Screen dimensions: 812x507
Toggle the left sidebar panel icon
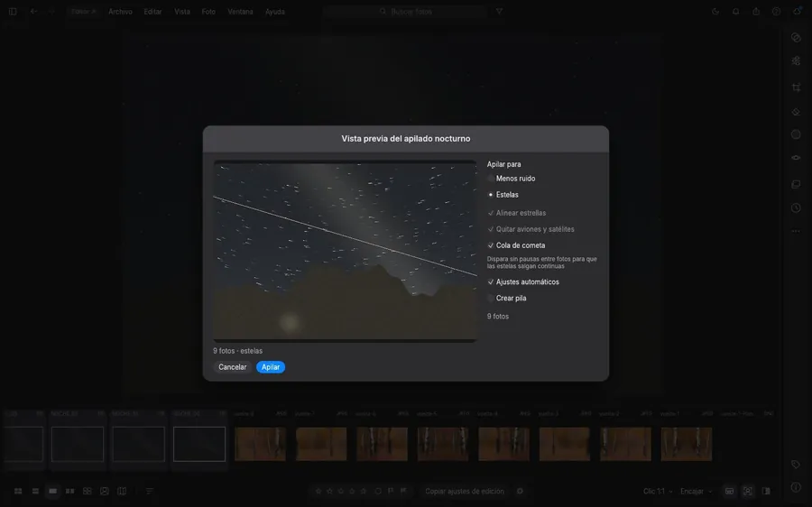coord(13,12)
